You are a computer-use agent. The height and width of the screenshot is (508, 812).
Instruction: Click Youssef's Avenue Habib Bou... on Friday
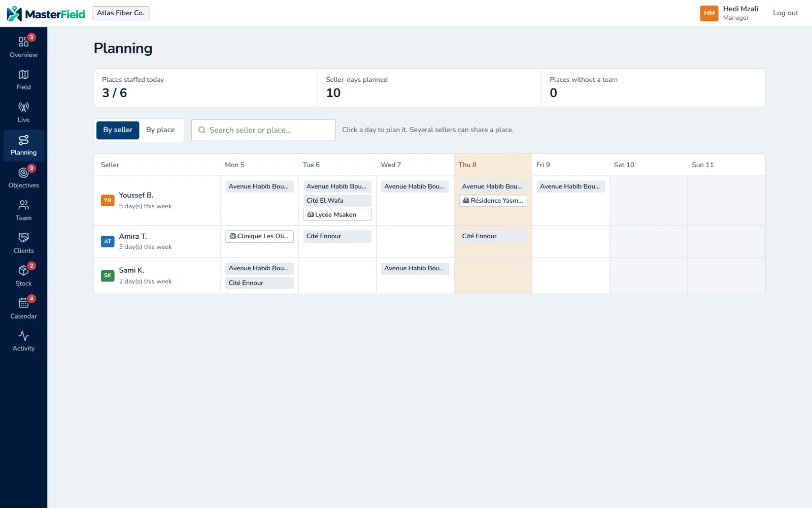pos(571,186)
